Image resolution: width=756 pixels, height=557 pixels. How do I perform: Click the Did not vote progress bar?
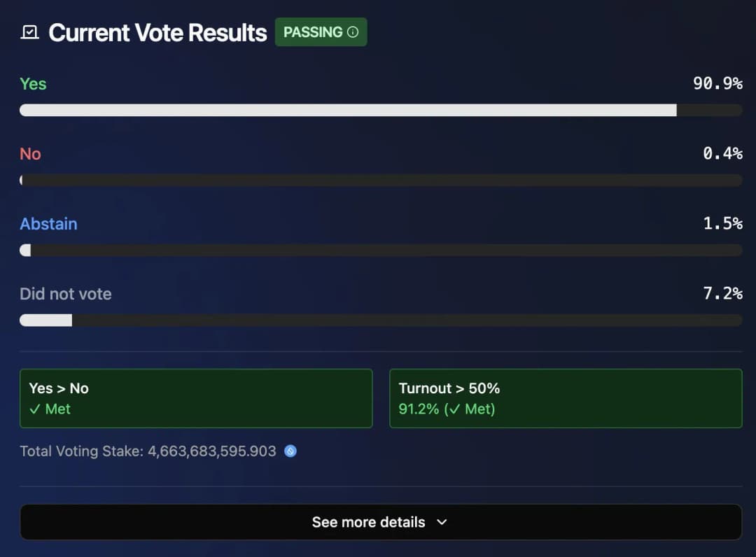[x=381, y=320]
